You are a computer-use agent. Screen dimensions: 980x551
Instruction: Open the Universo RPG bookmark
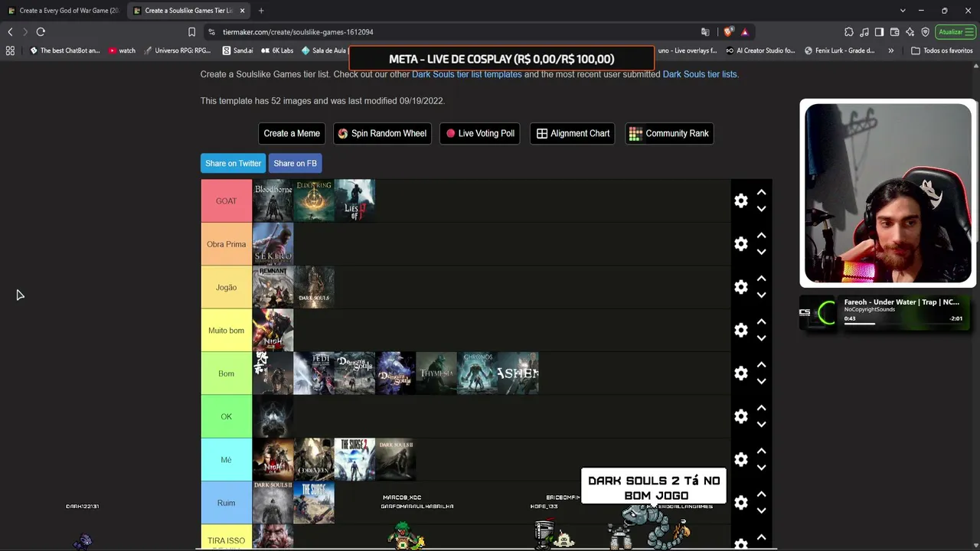pos(178,51)
